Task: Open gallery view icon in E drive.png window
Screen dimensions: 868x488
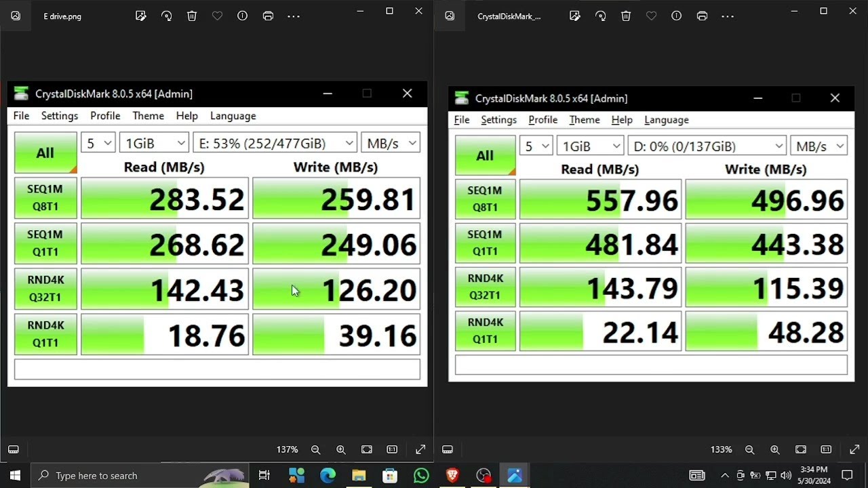Action: [16, 16]
